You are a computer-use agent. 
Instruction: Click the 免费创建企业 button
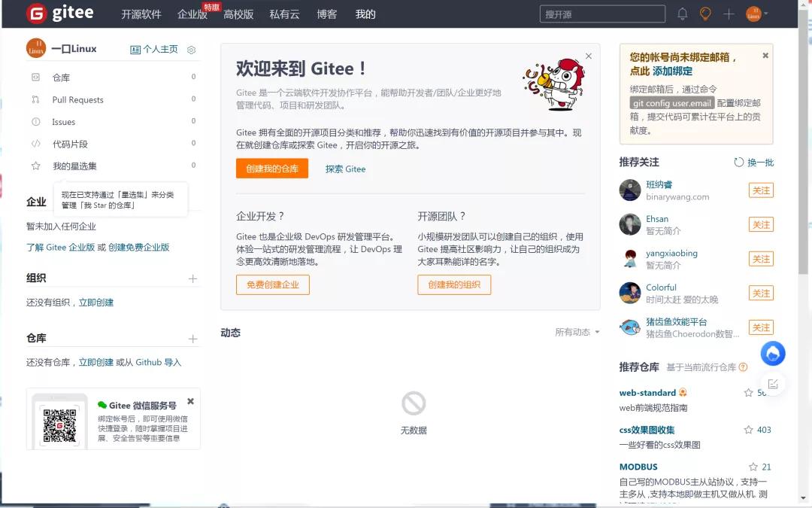(273, 284)
